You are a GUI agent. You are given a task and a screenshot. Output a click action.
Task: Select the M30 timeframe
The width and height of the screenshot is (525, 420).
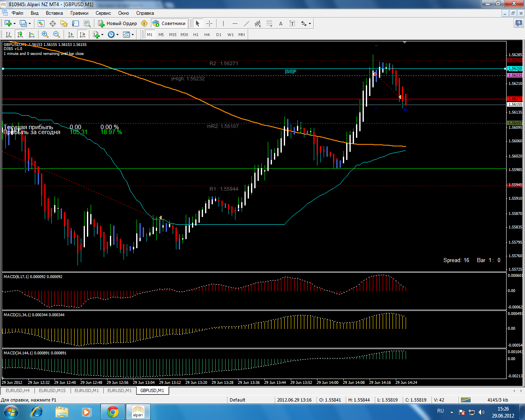[184, 34]
